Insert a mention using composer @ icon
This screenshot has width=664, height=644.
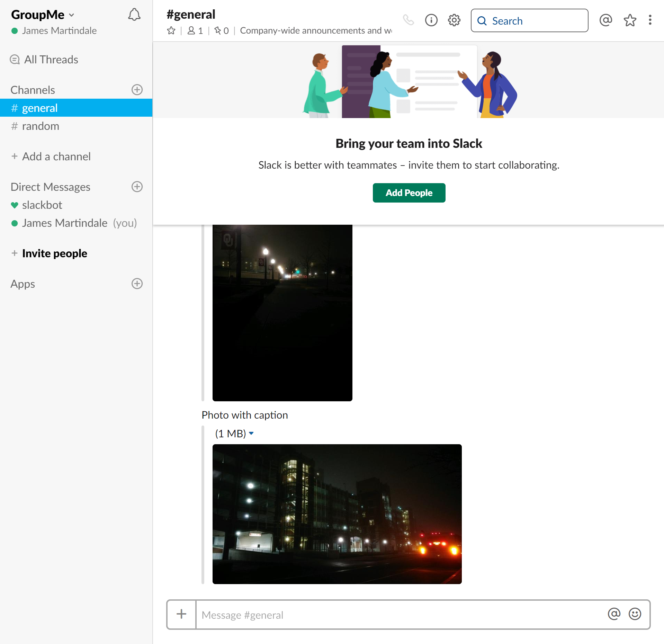pyautogui.click(x=614, y=614)
